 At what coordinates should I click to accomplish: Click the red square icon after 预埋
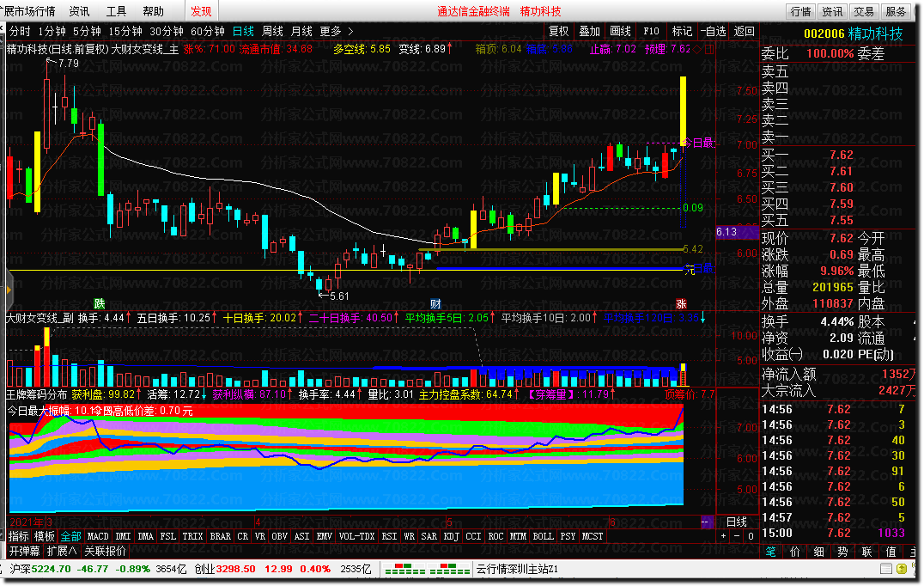709,49
